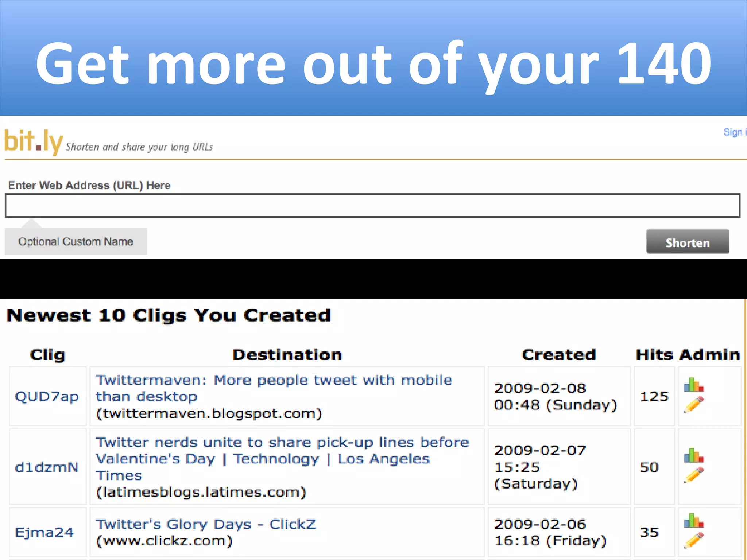
Task: Click the Shorten button
Action: point(688,242)
